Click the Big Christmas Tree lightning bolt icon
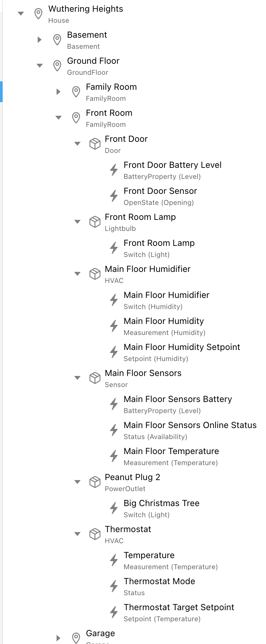Viewport: 266px width, 644px height. [114, 508]
